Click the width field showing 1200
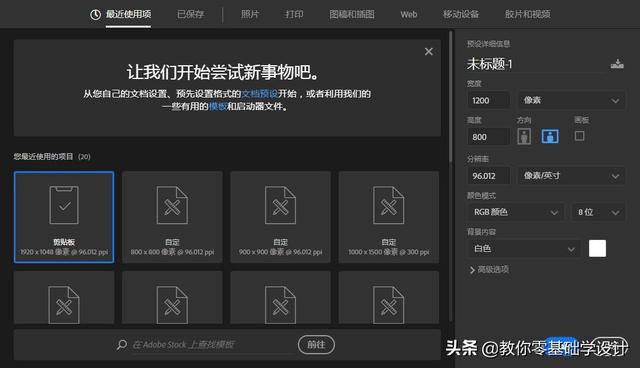This screenshot has width=640, height=368. 488,100
